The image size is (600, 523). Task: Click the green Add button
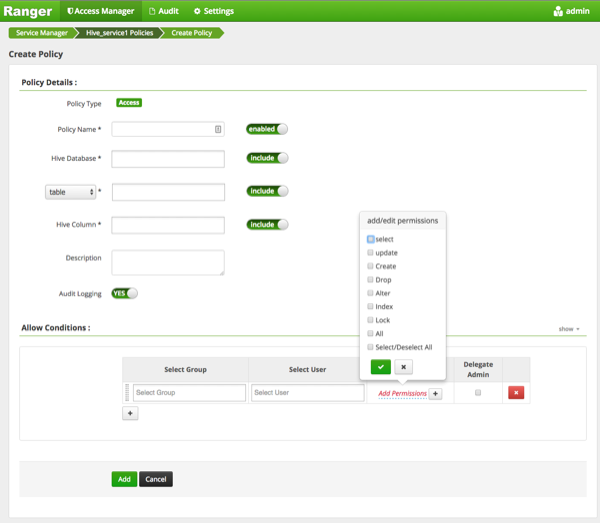pos(124,479)
